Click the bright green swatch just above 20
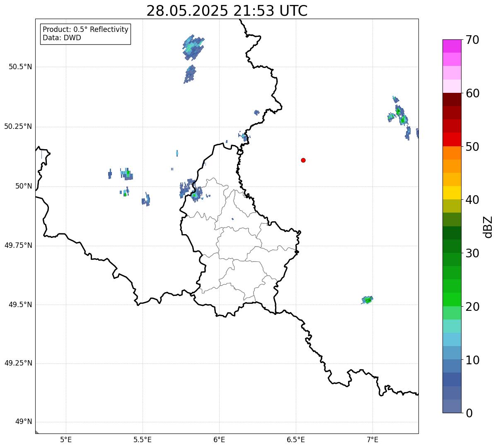Viewport: 498px width, 448px height. pyautogui.click(x=452, y=299)
